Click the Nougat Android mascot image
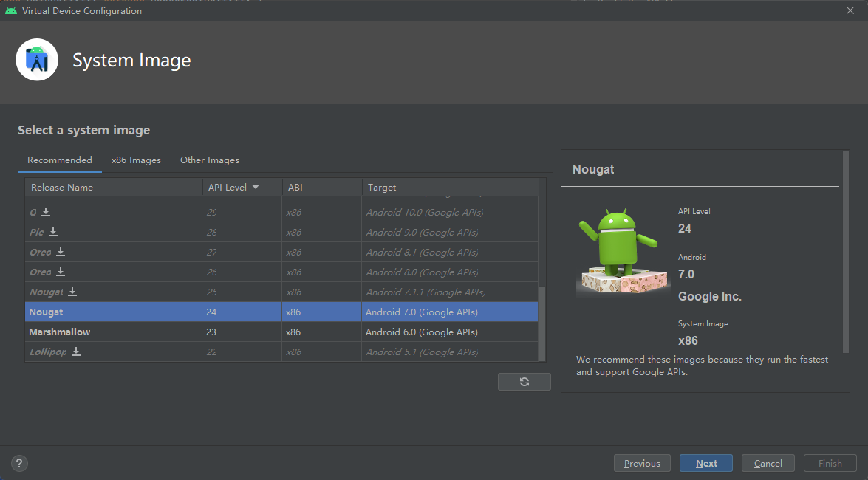The width and height of the screenshot is (868, 480). click(622, 253)
